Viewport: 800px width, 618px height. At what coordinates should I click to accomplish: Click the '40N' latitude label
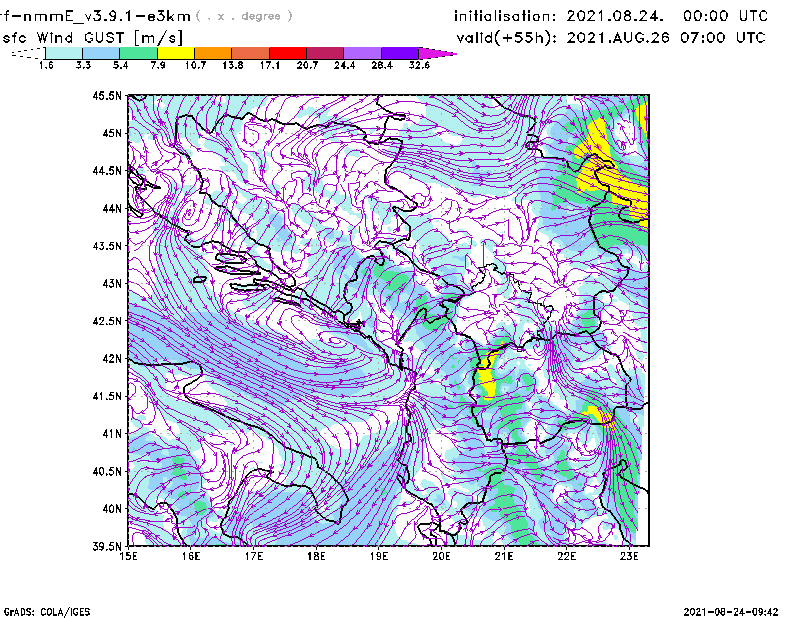[x=112, y=509]
